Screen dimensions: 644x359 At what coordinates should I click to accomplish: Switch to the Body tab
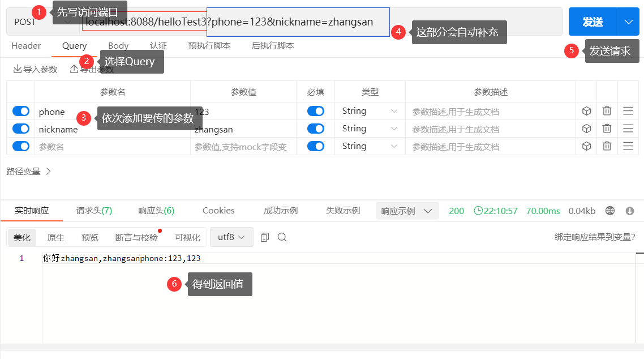coord(118,46)
